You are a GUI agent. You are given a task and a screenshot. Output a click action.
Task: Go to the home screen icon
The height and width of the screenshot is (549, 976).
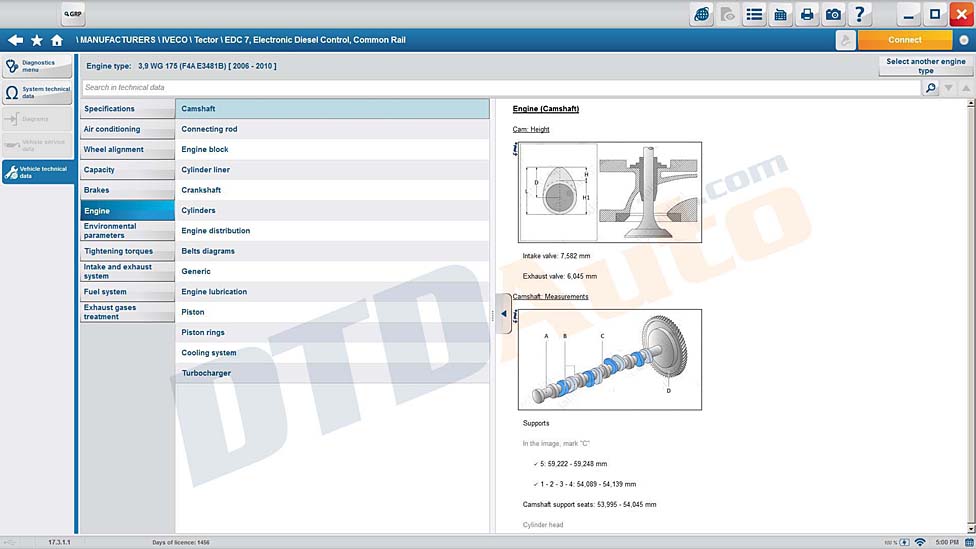57,40
